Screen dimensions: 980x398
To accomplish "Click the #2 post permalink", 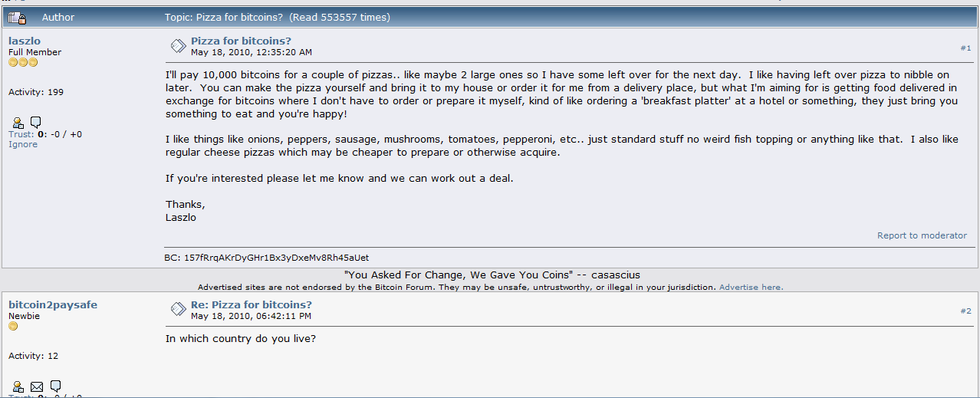I will pos(965,311).
